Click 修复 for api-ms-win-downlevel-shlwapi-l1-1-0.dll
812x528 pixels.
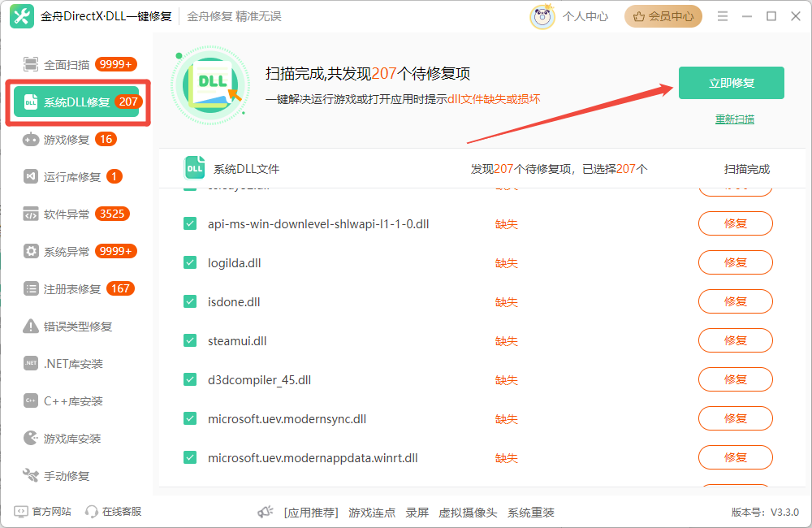coord(736,223)
